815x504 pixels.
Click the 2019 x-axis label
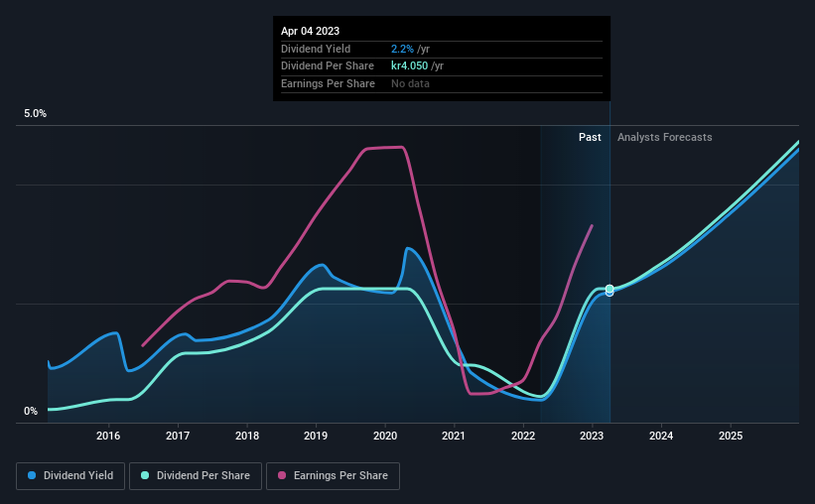coord(316,436)
